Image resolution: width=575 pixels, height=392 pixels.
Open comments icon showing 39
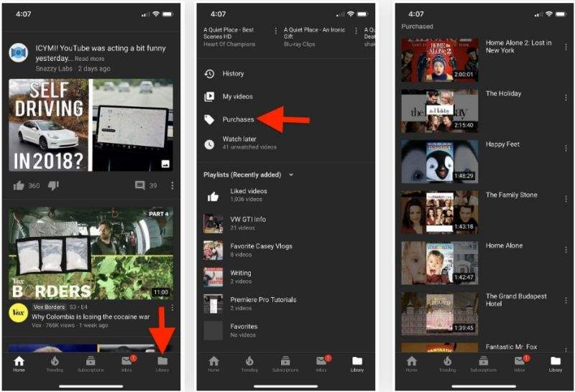[139, 186]
